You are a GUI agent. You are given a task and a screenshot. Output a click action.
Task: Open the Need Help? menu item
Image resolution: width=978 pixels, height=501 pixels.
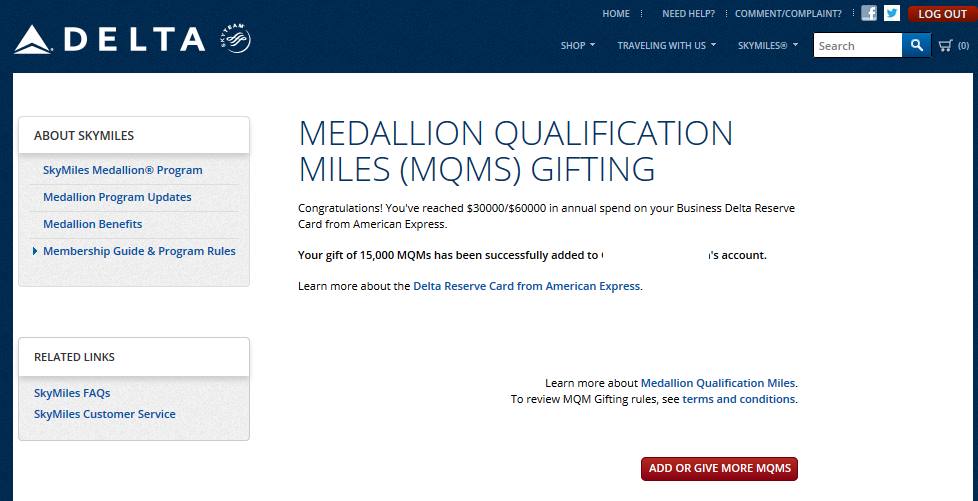(x=688, y=14)
